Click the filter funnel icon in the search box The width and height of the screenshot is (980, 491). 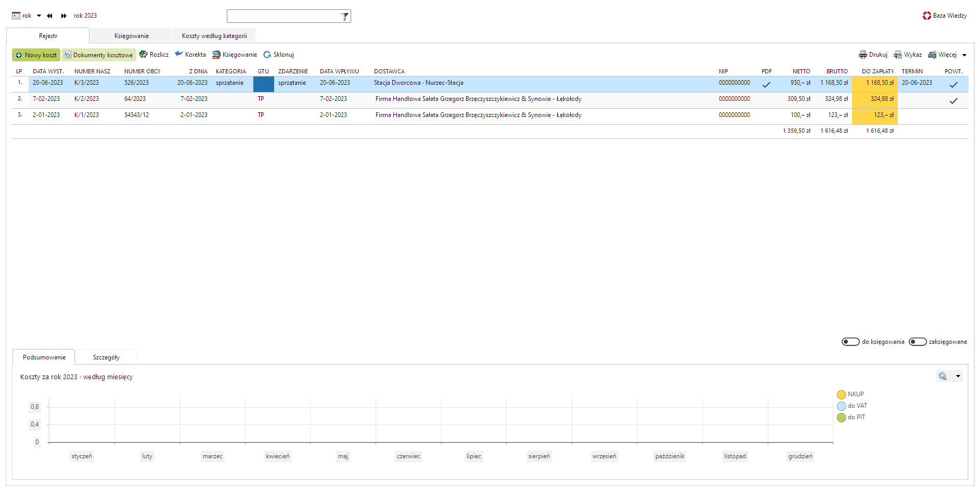[x=344, y=16]
